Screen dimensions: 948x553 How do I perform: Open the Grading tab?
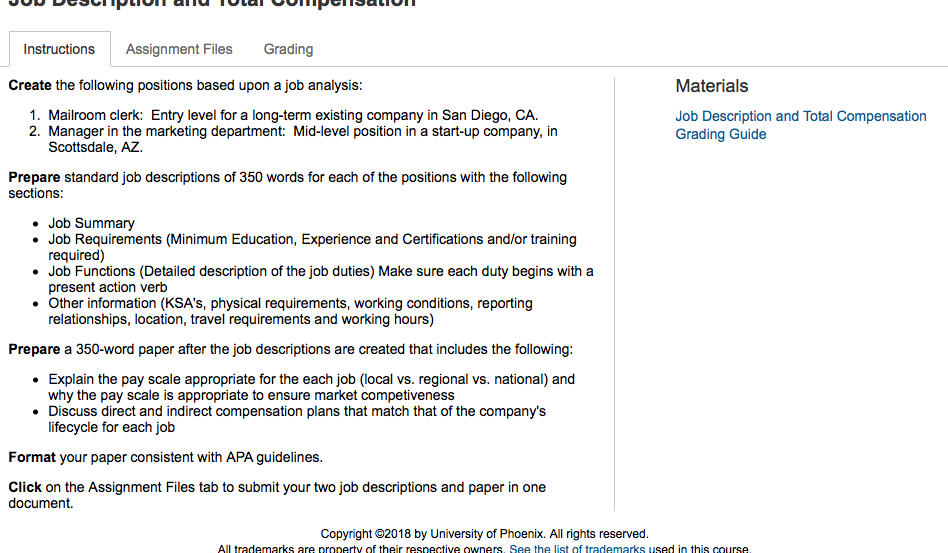pyautogui.click(x=288, y=49)
